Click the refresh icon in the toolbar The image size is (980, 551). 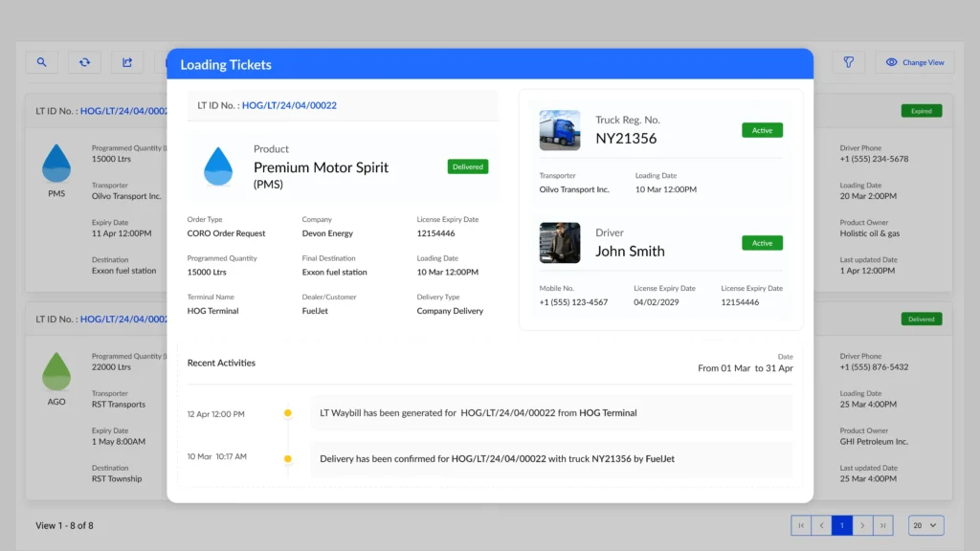click(x=84, y=62)
